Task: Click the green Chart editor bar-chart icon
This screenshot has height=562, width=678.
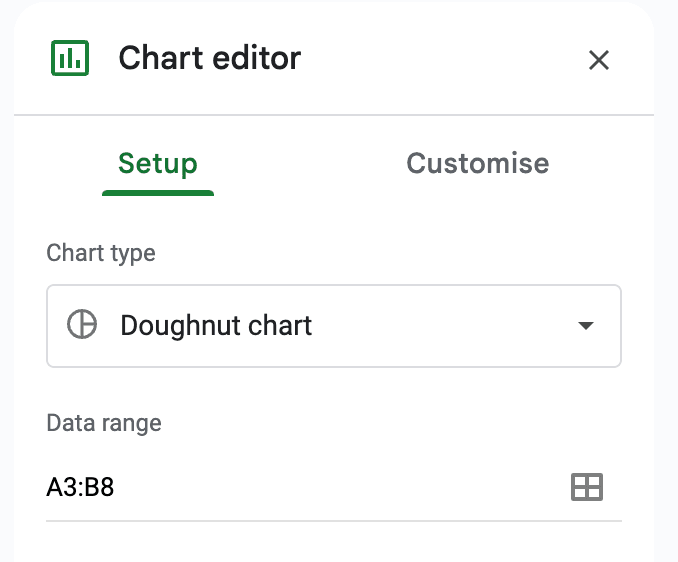Action: pyautogui.click(x=69, y=58)
